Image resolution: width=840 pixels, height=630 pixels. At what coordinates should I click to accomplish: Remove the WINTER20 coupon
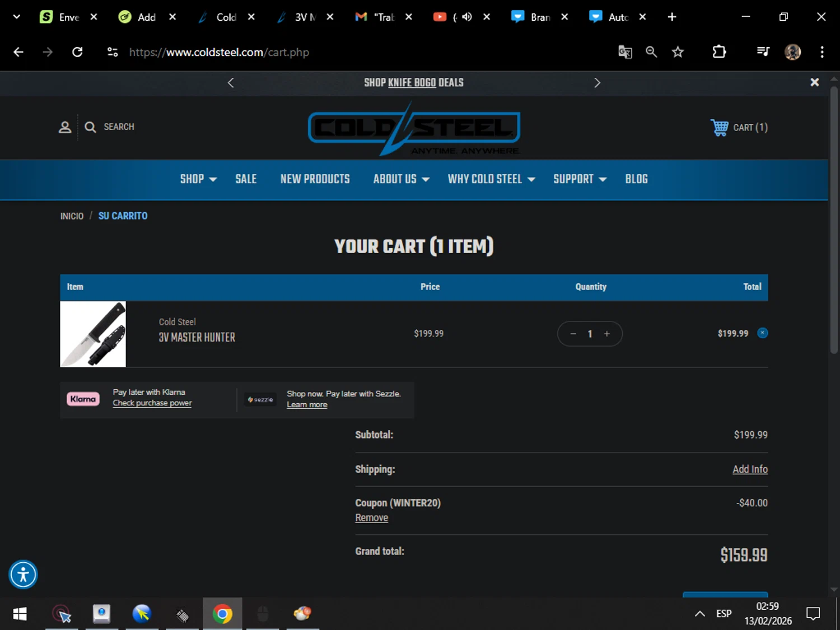[x=371, y=518]
